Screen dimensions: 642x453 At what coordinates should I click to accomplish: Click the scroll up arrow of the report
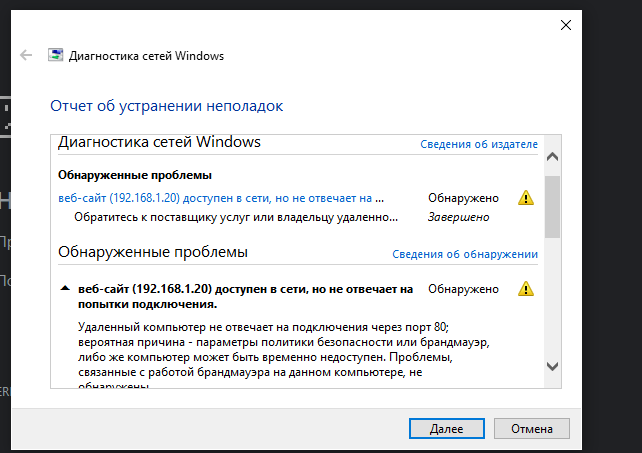tap(552, 156)
